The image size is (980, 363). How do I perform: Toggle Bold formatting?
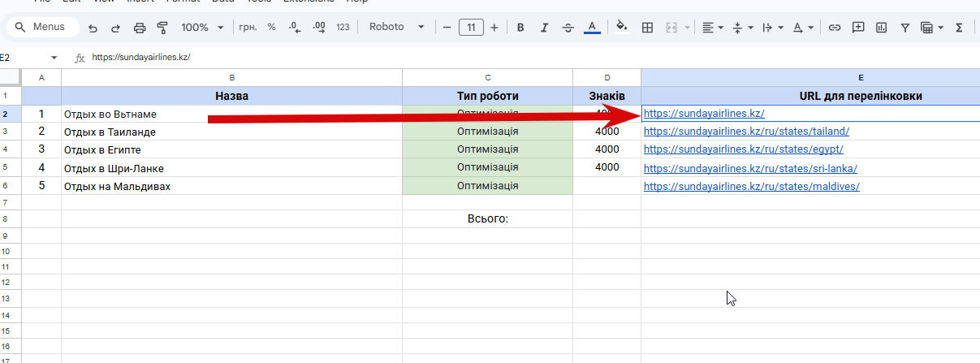tap(520, 27)
